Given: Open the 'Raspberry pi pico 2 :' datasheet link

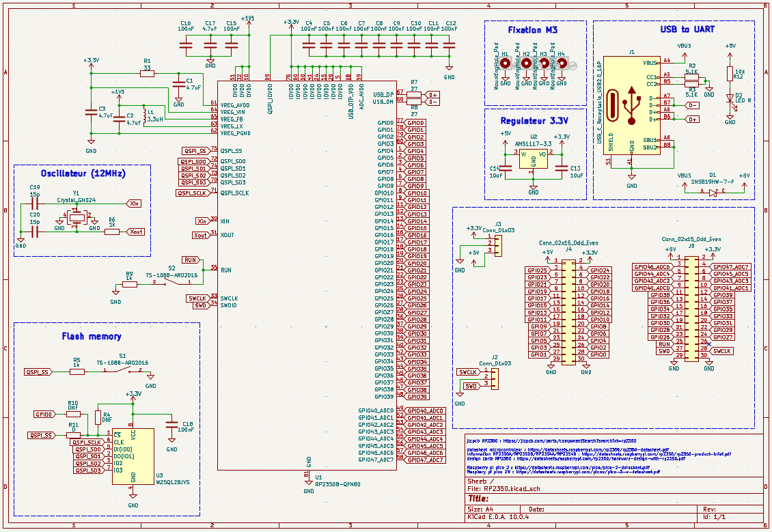Looking at the screenshot, I should [558, 468].
